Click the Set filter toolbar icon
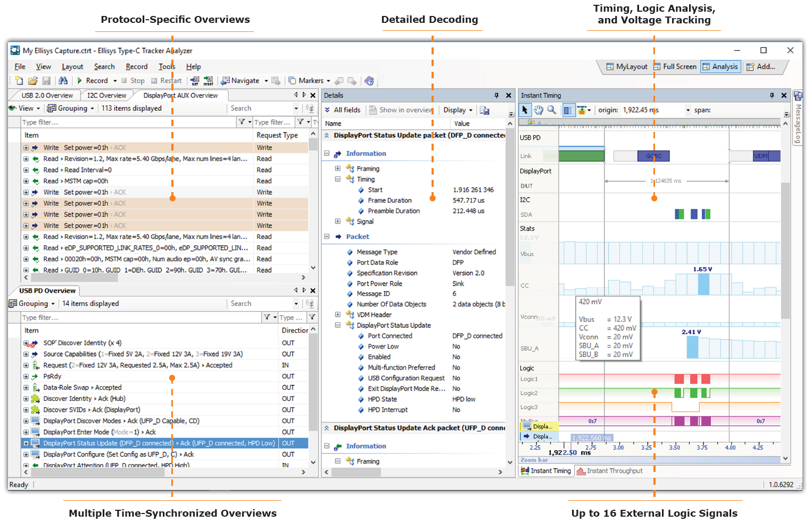812x522 pixels. pos(195,81)
